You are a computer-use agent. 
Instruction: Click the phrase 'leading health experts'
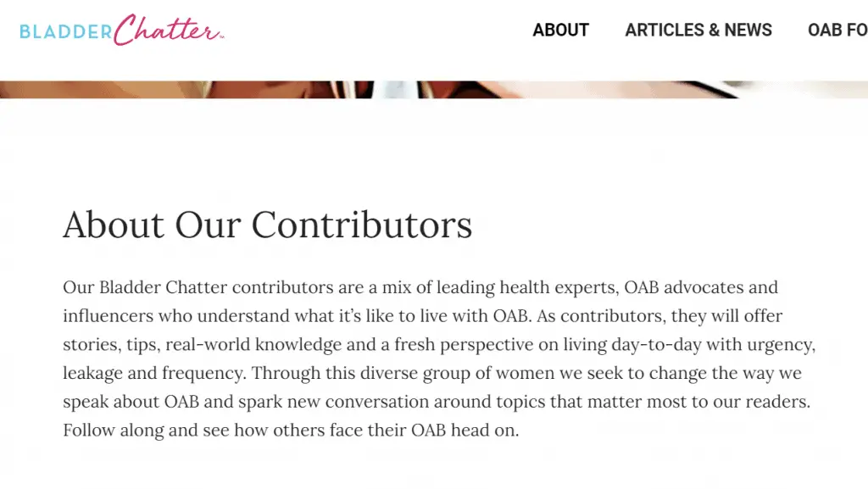(526, 287)
